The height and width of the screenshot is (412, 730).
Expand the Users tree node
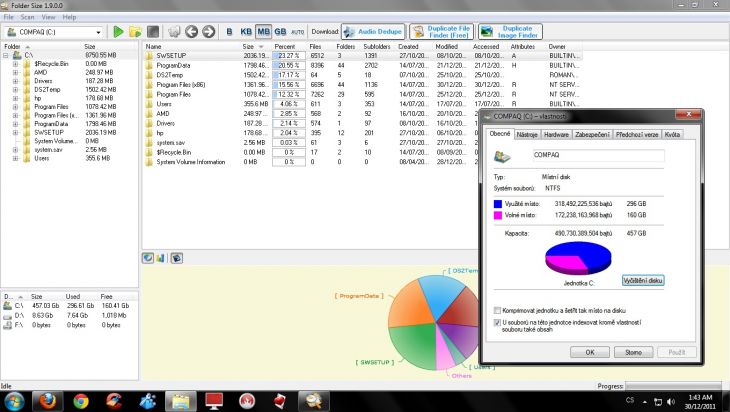(x=15, y=158)
